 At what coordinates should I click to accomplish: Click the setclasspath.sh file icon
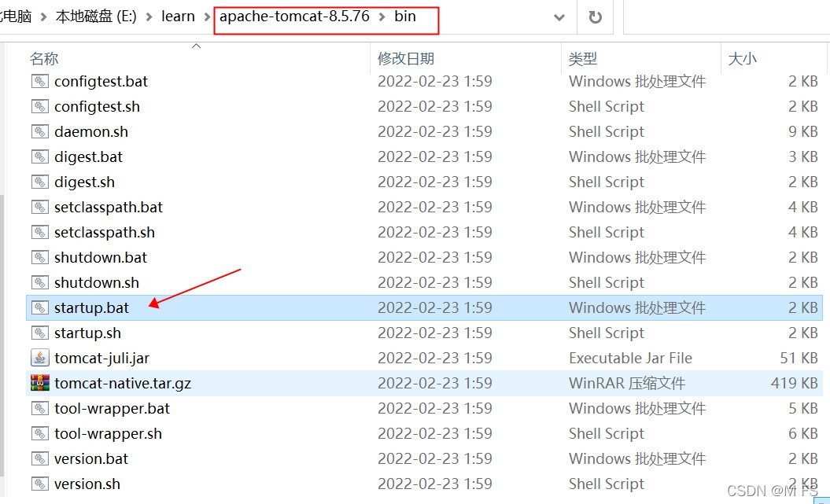click(x=39, y=232)
